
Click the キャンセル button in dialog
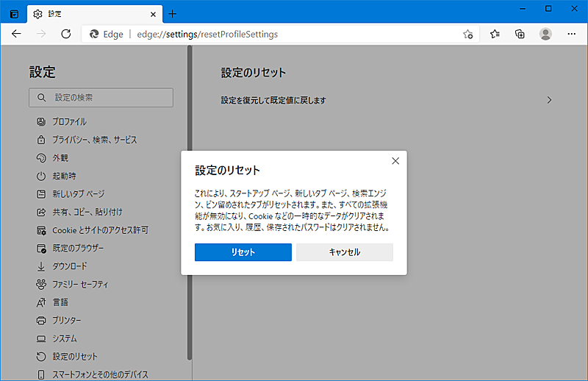click(345, 252)
